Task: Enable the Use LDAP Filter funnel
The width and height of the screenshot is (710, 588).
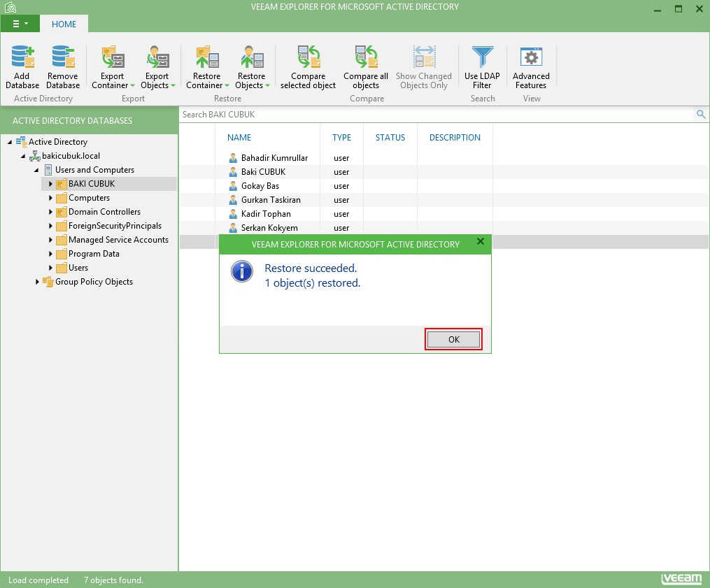Action: pyautogui.click(x=482, y=57)
